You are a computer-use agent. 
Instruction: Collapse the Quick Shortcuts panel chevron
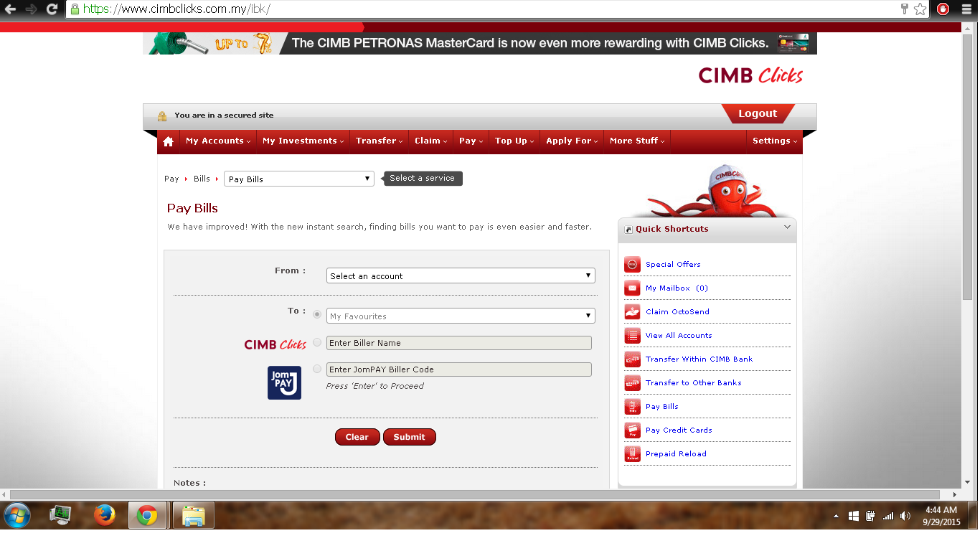point(787,227)
